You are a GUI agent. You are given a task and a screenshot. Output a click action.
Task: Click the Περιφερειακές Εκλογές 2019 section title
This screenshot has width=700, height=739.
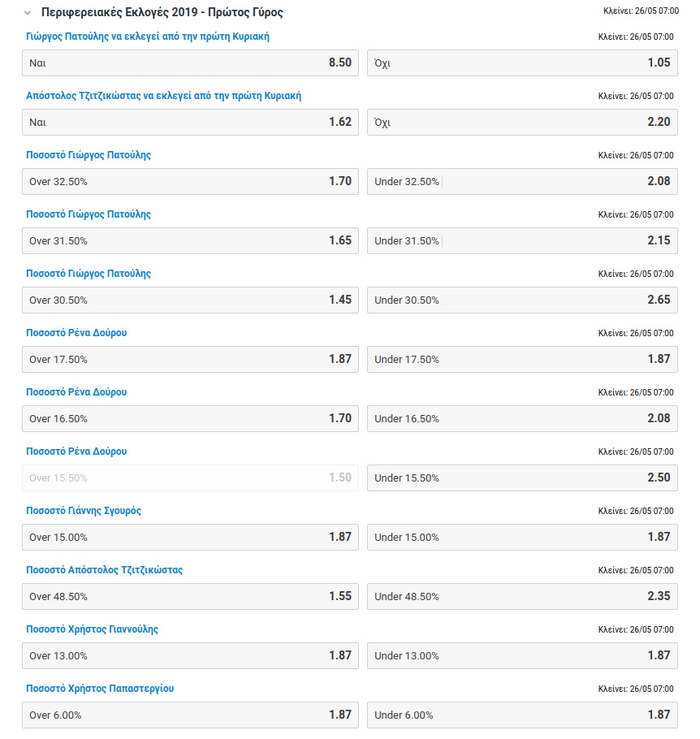[162, 13]
